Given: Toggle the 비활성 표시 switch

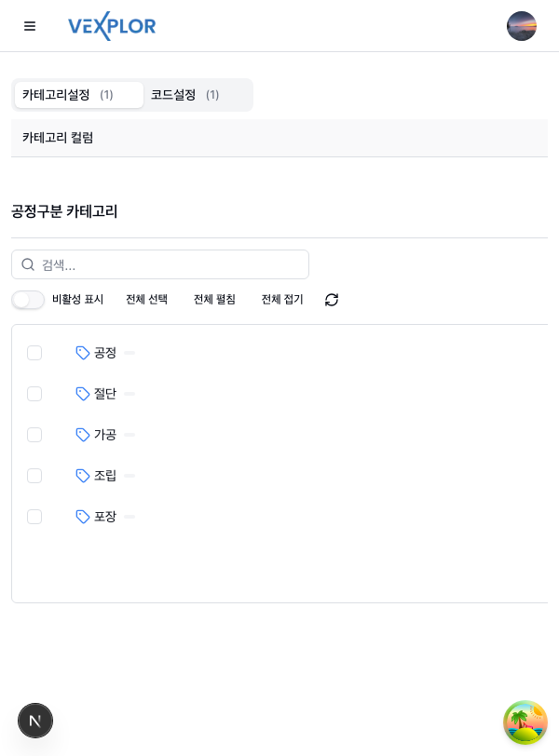Looking at the screenshot, I should (x=28, y=300).
